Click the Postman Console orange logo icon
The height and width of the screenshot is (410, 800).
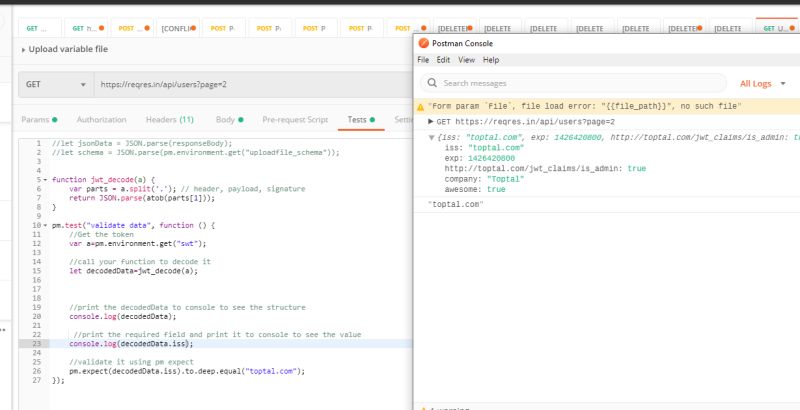point(423,43)
